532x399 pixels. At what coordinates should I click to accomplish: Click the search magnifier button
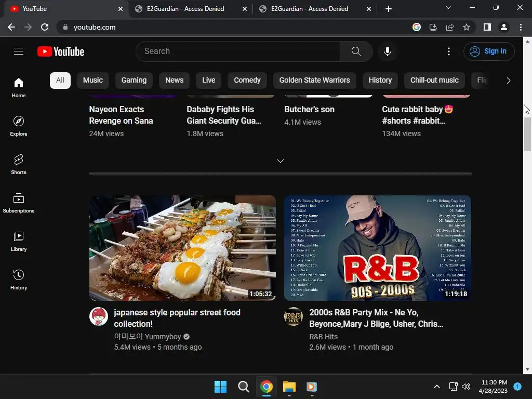coord(356,51)
